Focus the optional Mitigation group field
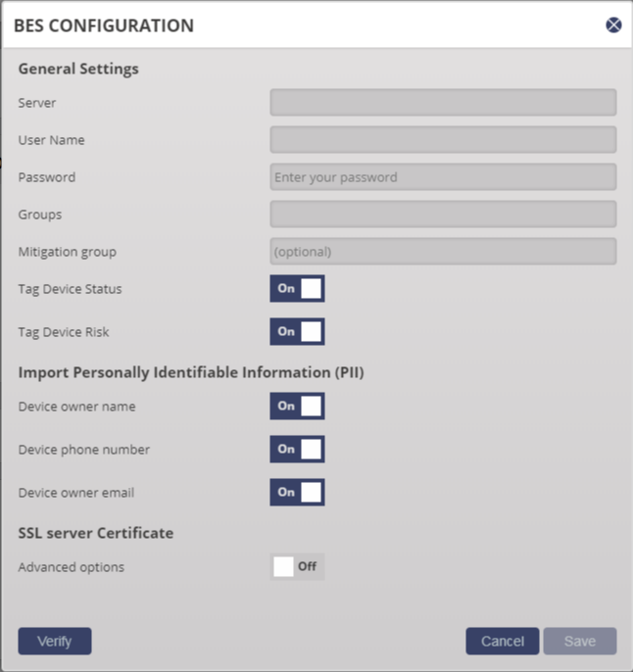633x672 pixels. coord(443,252)
